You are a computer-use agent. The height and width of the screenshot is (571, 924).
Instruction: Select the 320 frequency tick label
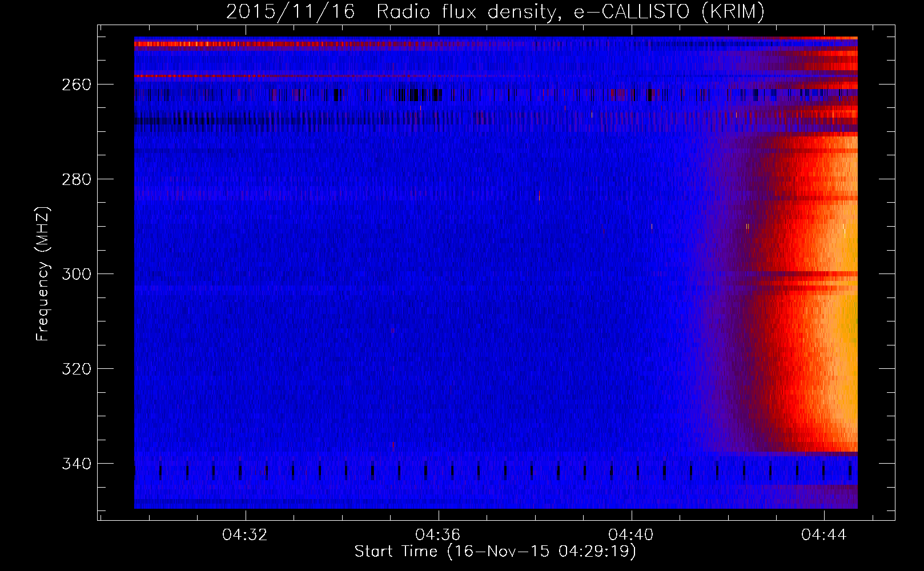pos(77,369)
